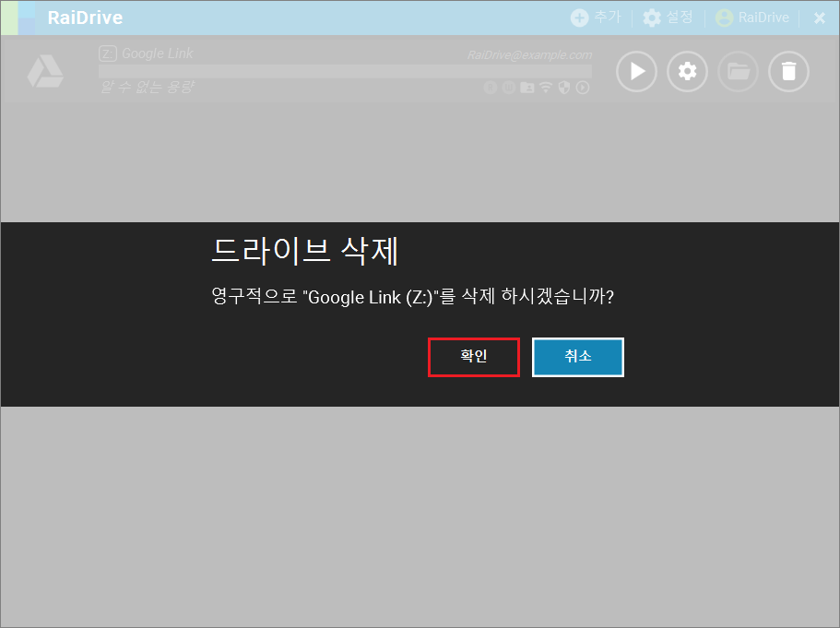Click the Z: drive letter badge
Image resolution: width=840 pixels, height=628 pixels.
[x=108, y=53]
